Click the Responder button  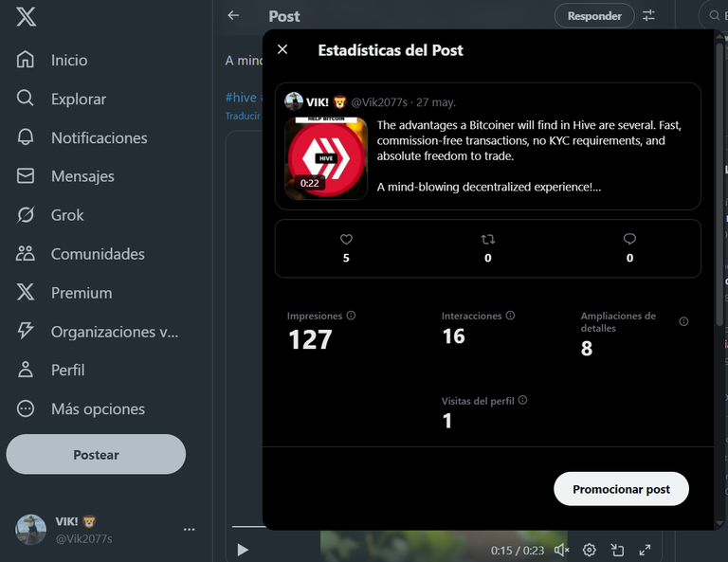(594, 16)
